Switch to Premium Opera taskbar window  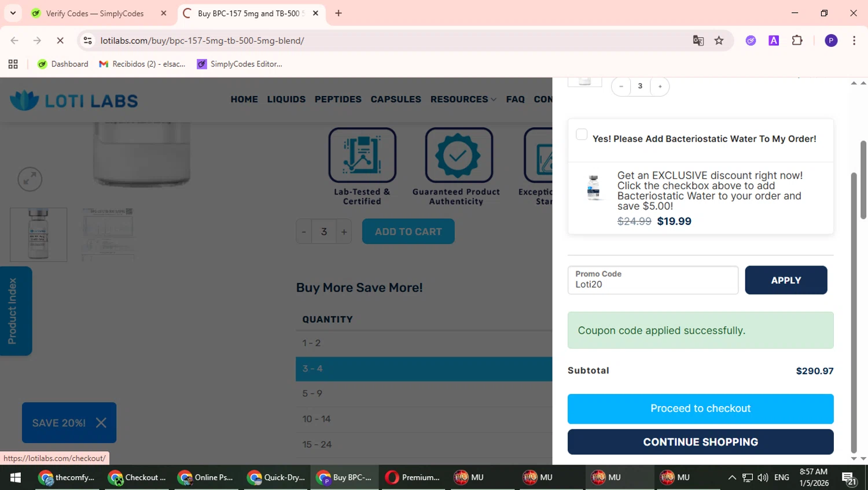(413, 477)
